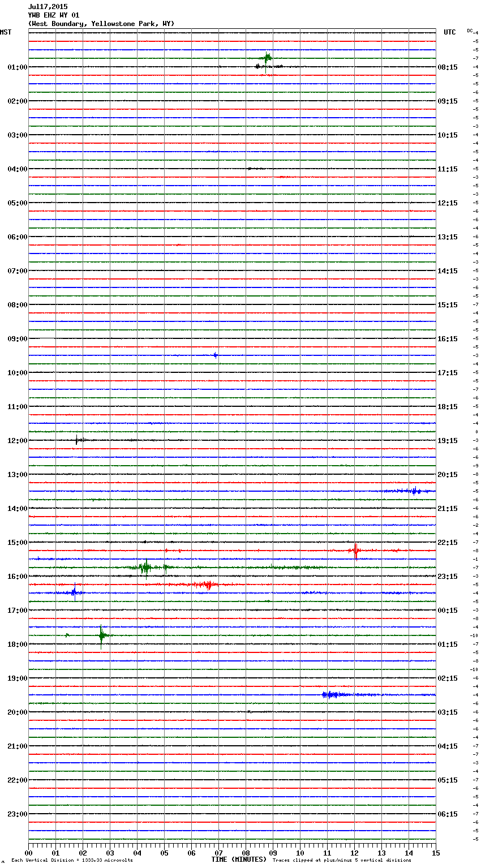Screen dimensions: 481x868
Task: Click the 22:15 UTC row label
Action: pos(448,543)
